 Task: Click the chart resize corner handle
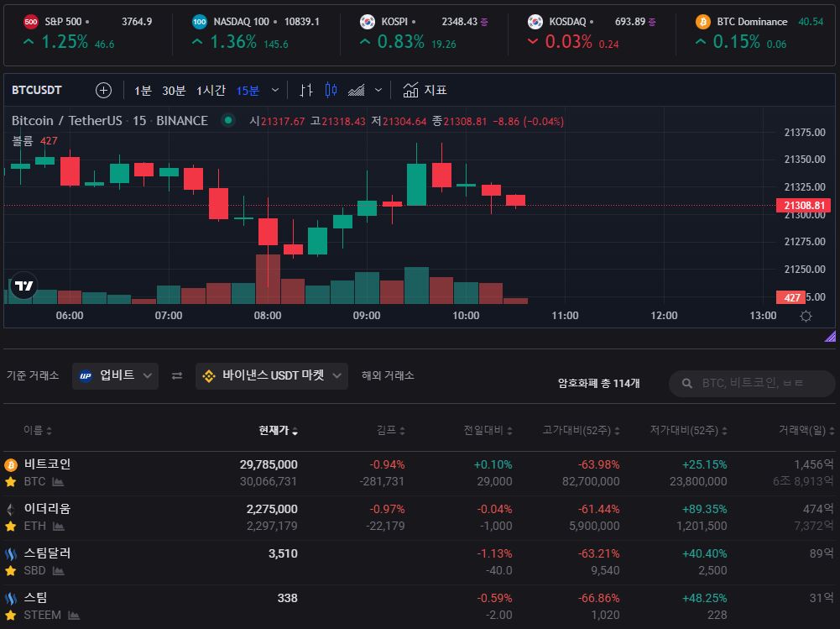(830, 337)
